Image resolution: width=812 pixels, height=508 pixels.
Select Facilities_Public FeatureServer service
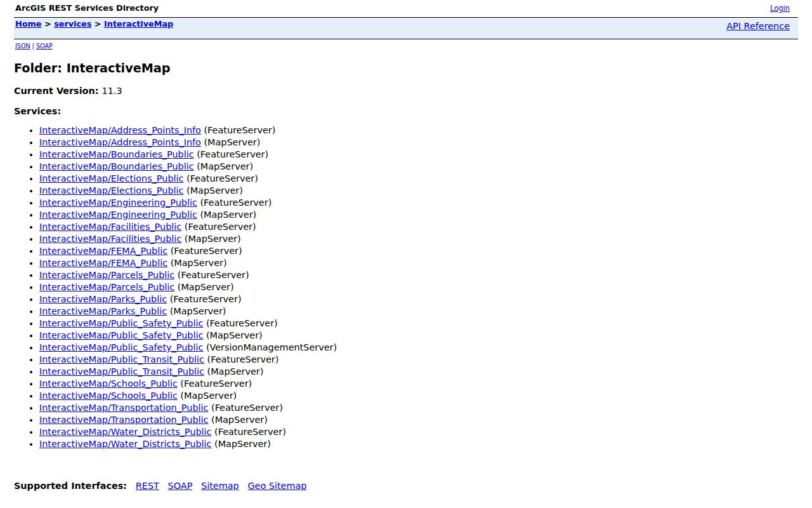pyautogui.click(x=110, y=227)
